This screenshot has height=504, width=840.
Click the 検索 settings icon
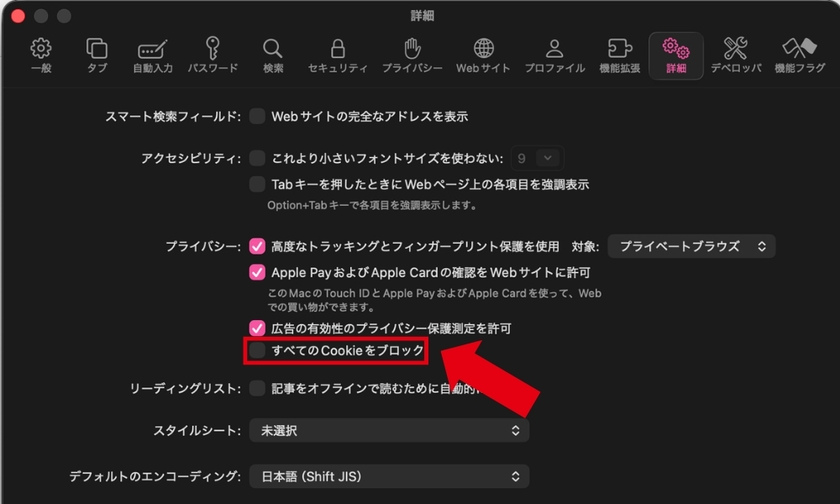pos(272,55)
